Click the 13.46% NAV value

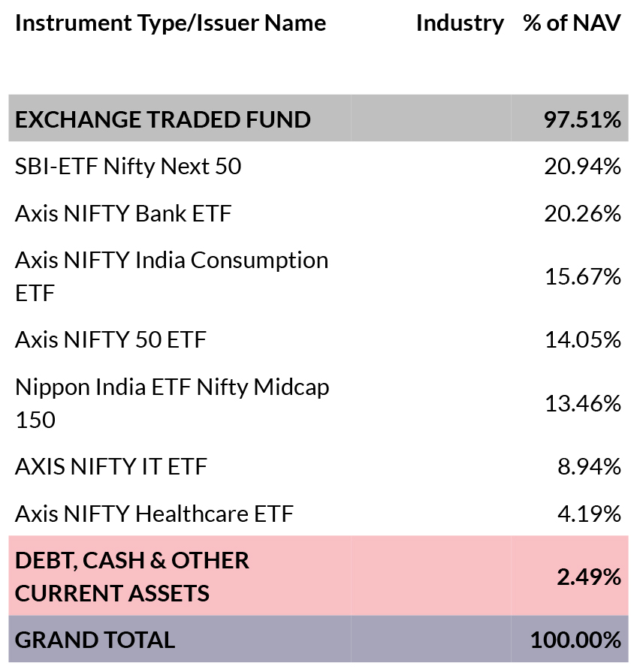(583, 403)
